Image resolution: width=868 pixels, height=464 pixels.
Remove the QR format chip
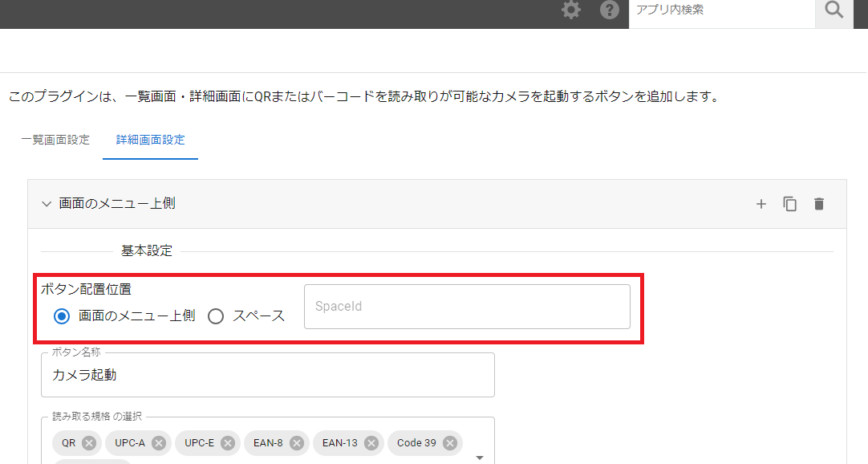87,442
